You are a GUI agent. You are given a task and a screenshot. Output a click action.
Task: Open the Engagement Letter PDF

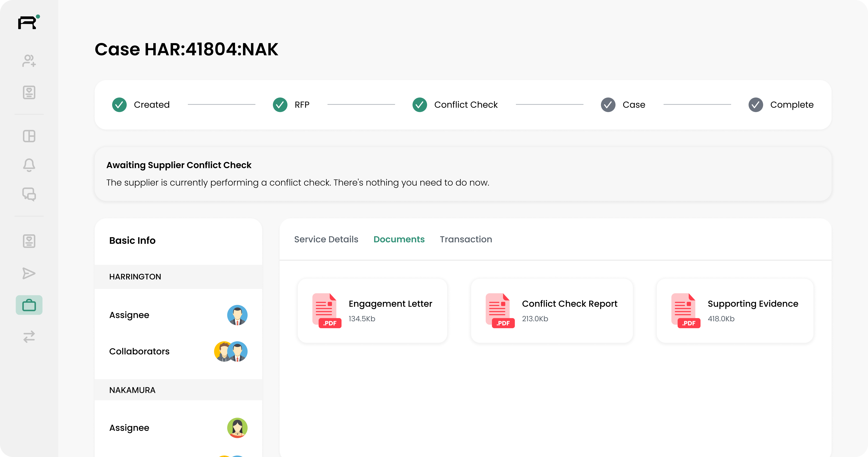click(372, 311)
